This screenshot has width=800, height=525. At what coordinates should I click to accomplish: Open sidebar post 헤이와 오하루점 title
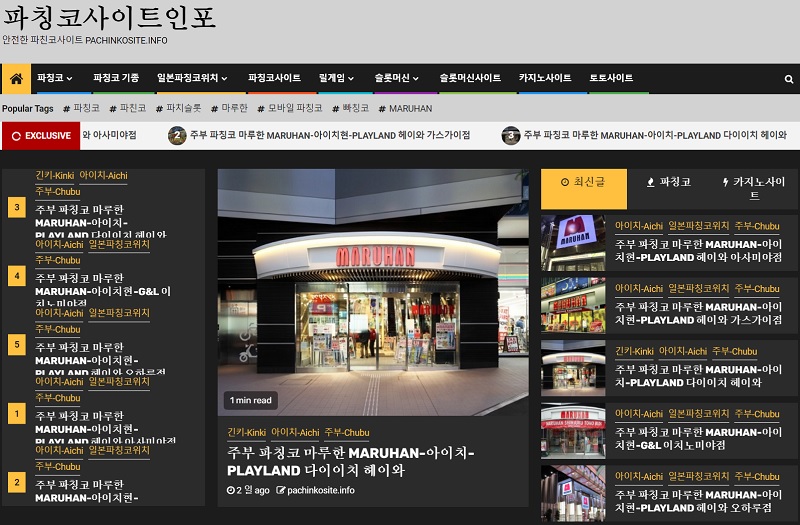pyautogui.click(x=698, y=501)
